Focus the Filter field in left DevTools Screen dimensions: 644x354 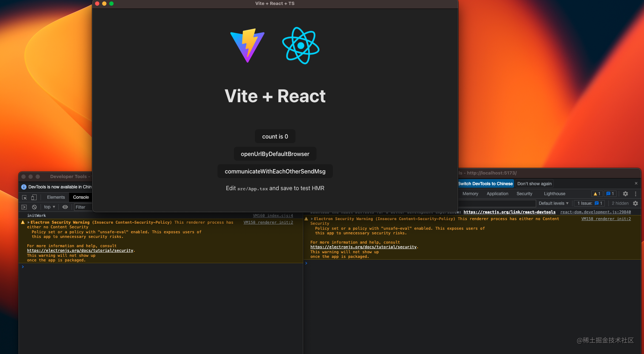tap(83, 207)
